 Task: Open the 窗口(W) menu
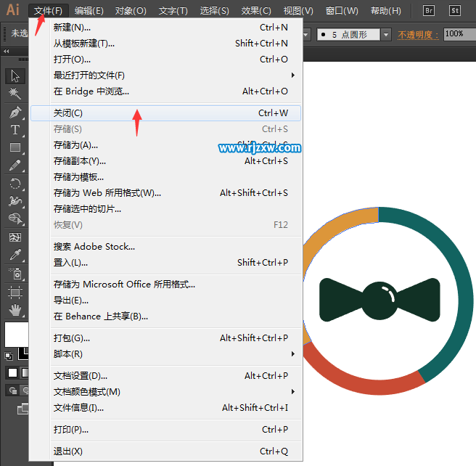pyautogui.click(x=342, y=11)
